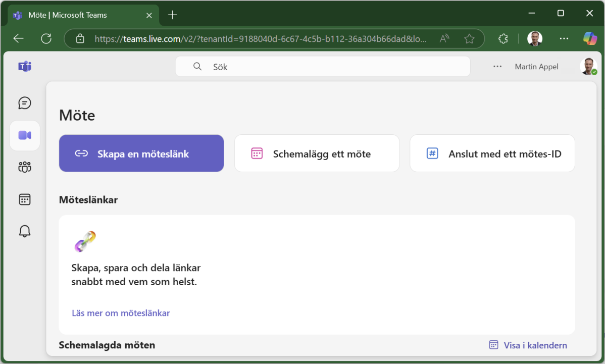Click the Microsoft Teams logo top-left

tap(24, 66)
